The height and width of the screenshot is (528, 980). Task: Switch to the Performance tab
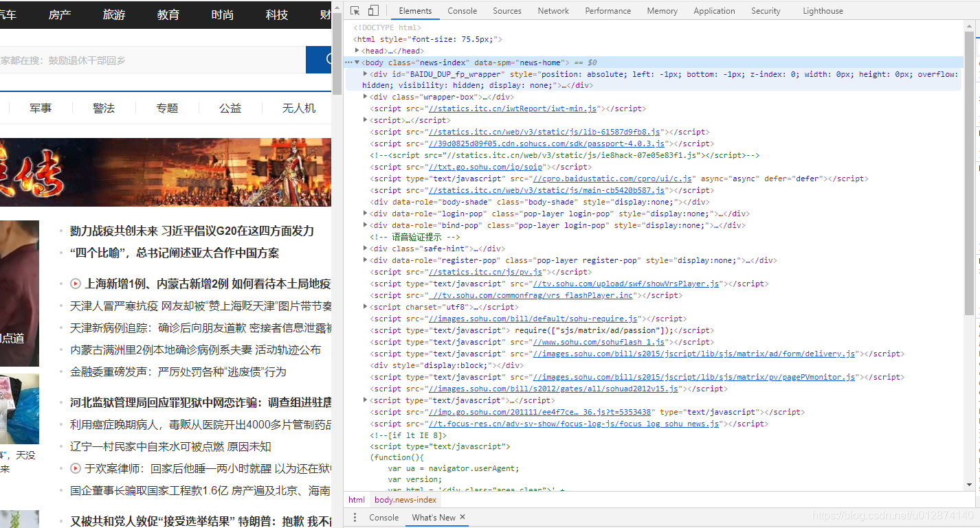pyautogui.click(x=608, y=11)
